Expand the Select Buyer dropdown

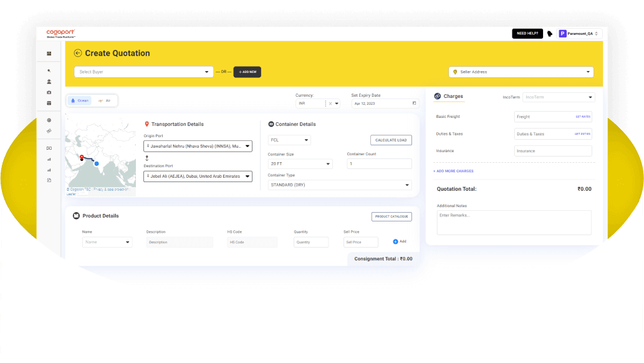tap(143, 72)
